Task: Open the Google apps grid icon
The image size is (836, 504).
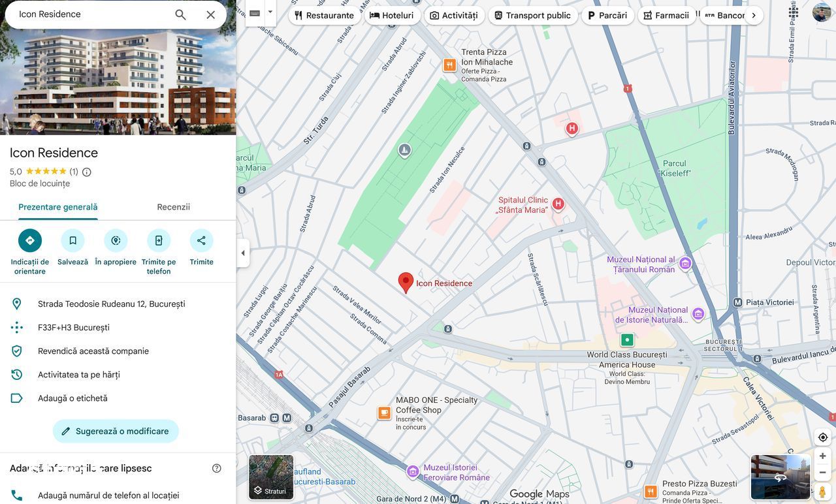Action: 793,12
